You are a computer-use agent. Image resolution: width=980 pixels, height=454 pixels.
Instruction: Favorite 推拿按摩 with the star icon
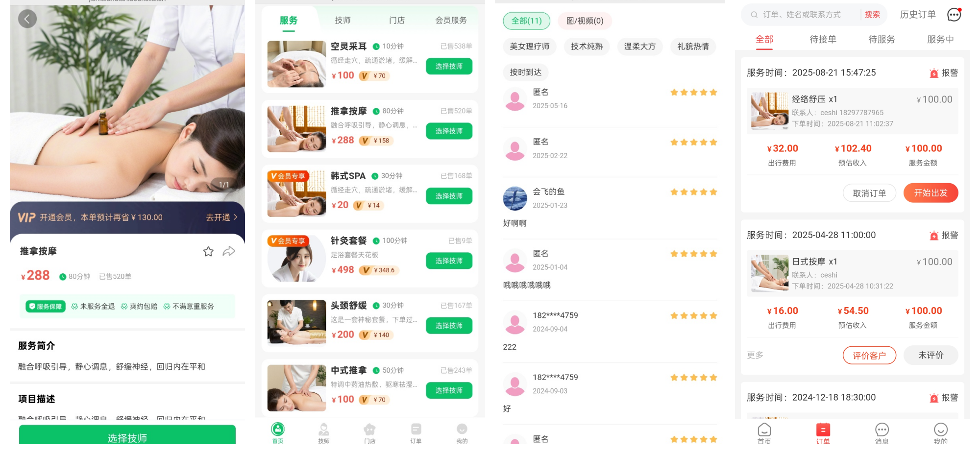(208, 251)
